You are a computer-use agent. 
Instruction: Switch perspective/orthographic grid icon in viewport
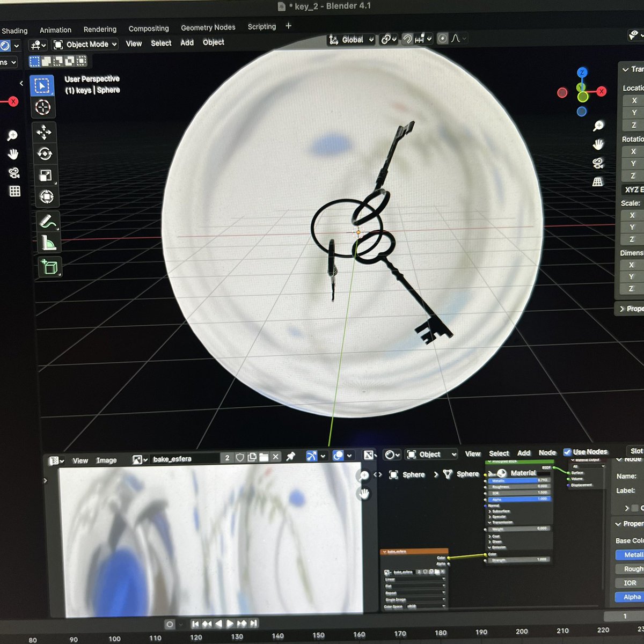[x=597, y=182]
